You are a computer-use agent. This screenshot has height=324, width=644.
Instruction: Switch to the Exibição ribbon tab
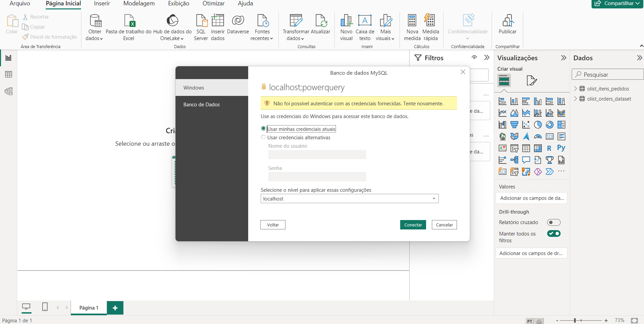point(179,4)
